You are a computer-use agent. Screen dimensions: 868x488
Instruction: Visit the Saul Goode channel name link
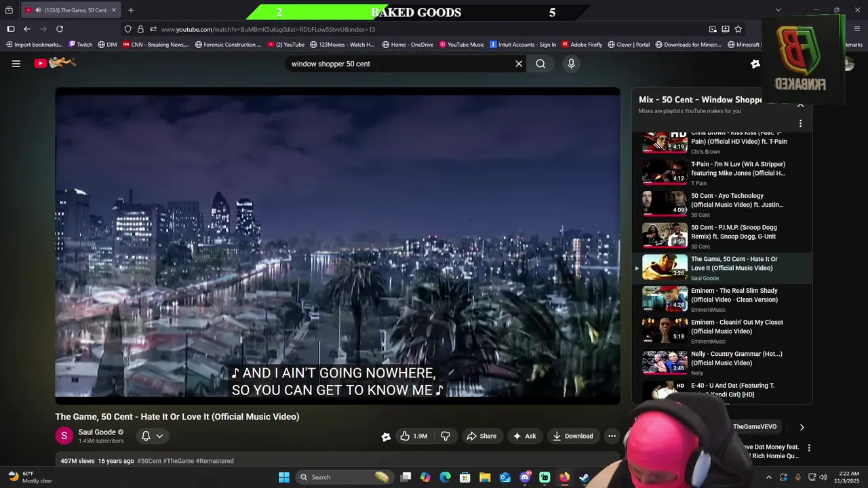coord(97,432)
